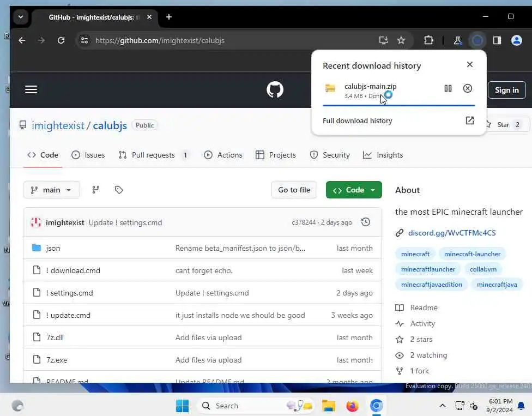532x416 pixels.
Task: Go to GitHub homepage logo
Action: point(275,89)
